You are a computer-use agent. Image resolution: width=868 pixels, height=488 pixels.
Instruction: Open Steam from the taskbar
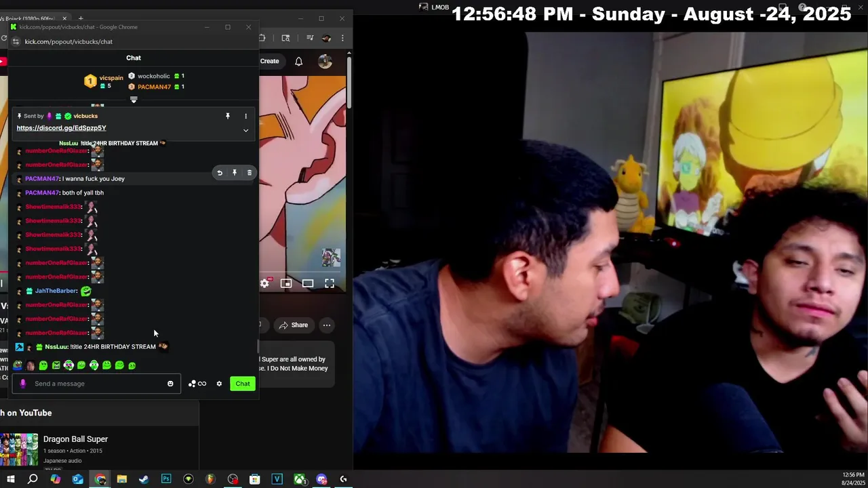[x=144, y=479]
